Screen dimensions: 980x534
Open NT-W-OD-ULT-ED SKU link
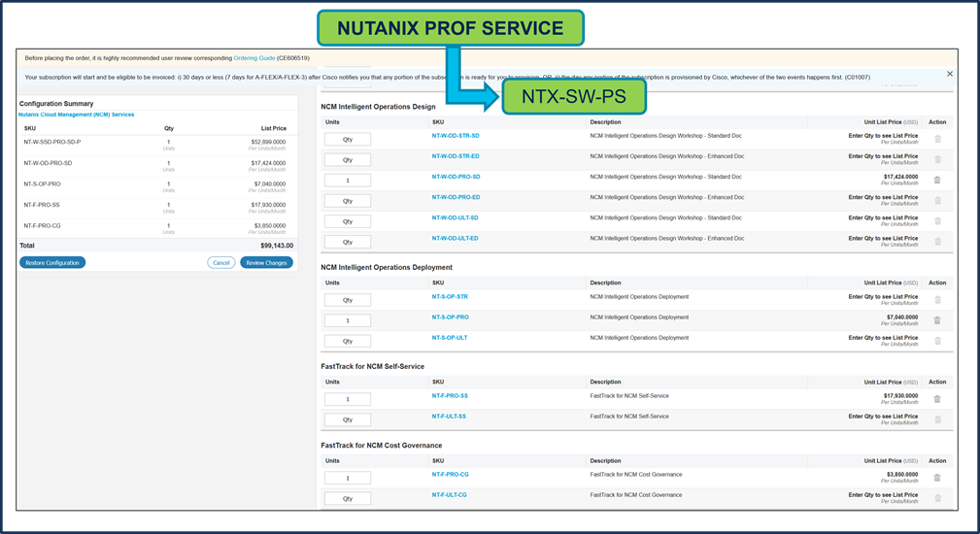coord(455,239)
